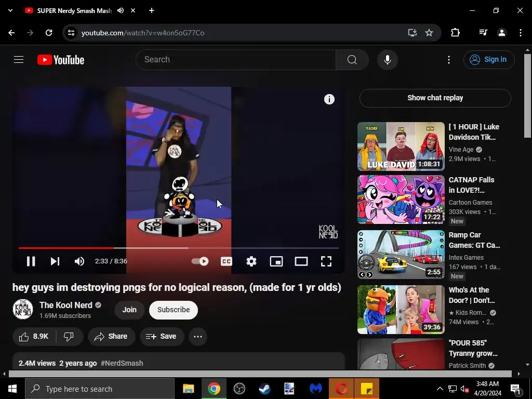Open Chrome media control icon
Image resolution: width=532 pixels, height=399 pixels.
pyautogui.click(x=483, y=33)
